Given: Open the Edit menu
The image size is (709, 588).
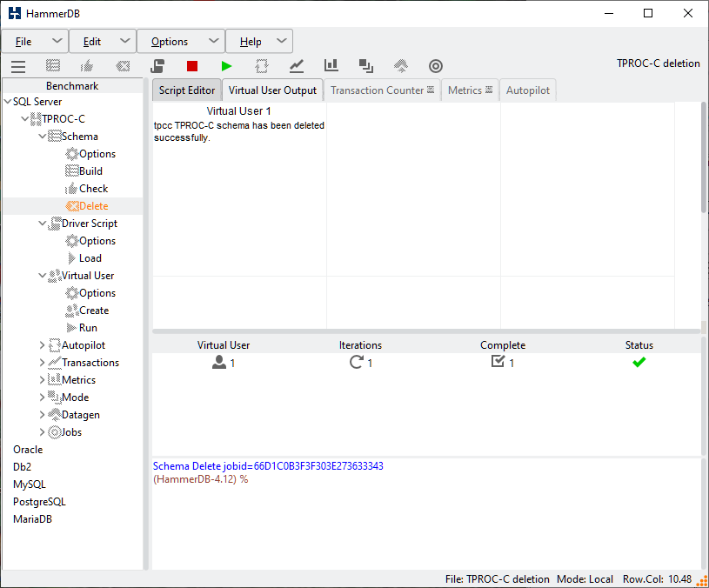Looking at the screenshot, I should click(x=103, y=41).
